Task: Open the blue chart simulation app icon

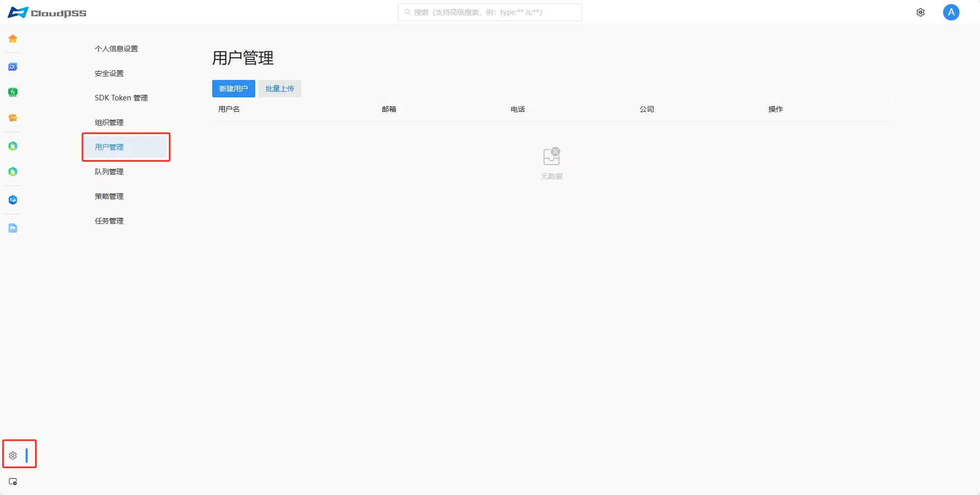Action: 13,67
